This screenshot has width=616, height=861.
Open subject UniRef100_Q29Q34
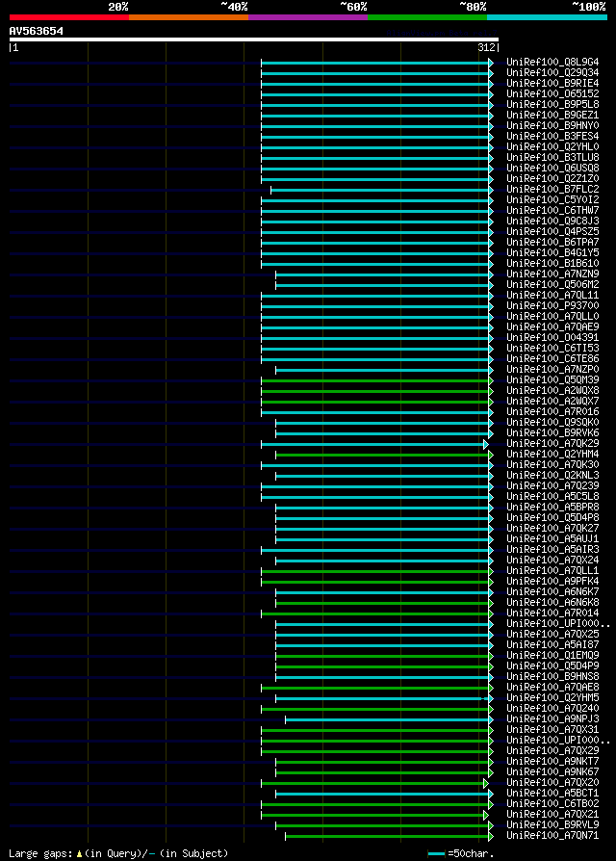(x=552, y=72)
